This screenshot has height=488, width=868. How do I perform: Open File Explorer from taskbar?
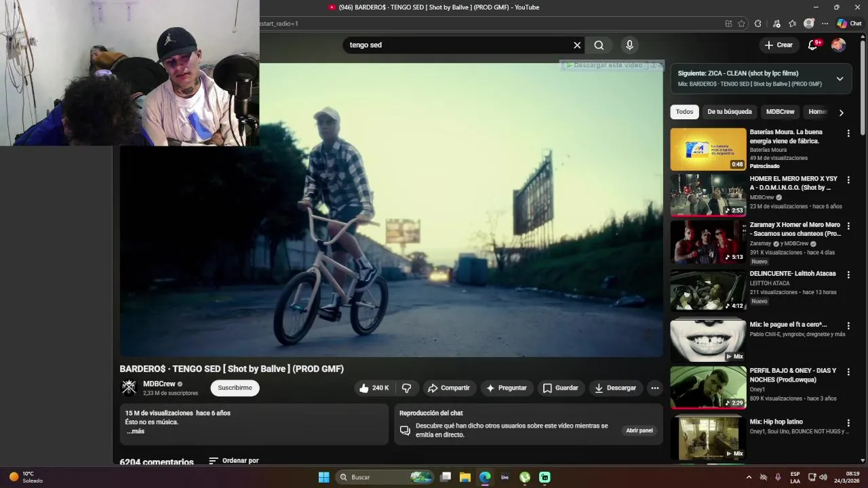click(465, 477)
